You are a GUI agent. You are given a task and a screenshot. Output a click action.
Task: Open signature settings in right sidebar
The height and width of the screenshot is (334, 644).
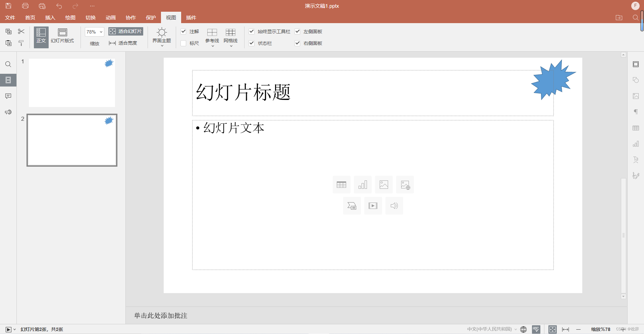(636, 176)
